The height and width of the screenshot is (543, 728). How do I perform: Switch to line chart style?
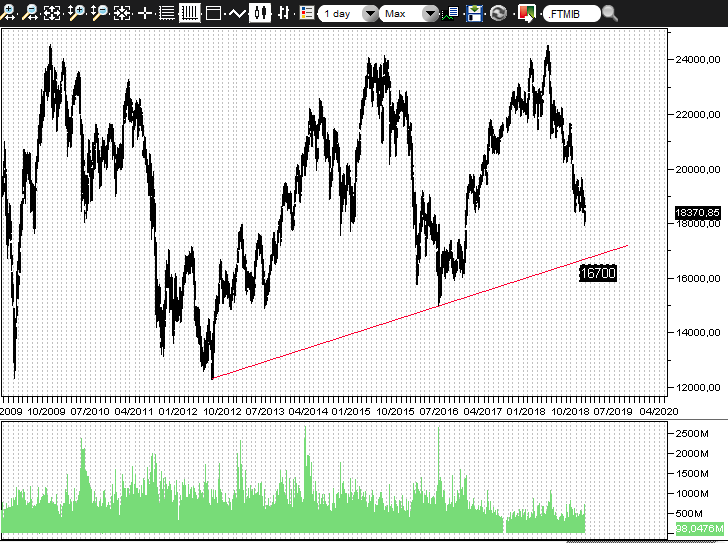coord(237,13)
